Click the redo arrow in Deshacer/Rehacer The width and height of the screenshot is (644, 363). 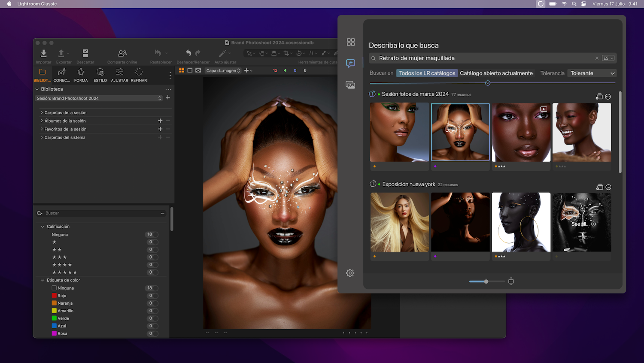197,53
